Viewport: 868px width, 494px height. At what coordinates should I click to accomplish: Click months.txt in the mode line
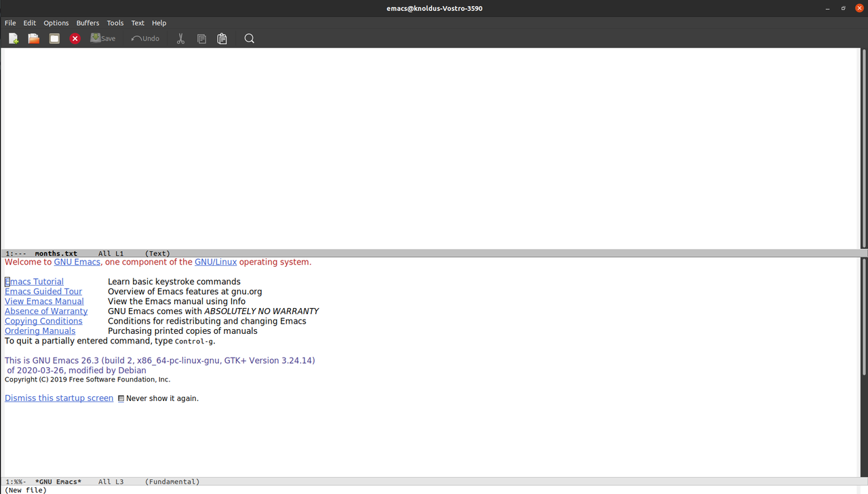pyautogui.click(x=56, y=254)
